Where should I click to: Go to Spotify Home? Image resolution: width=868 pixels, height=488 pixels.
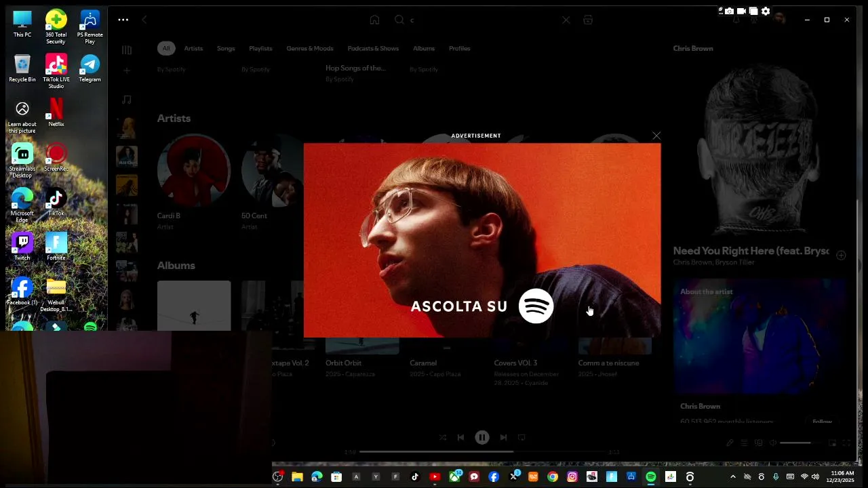click(374, 20)
